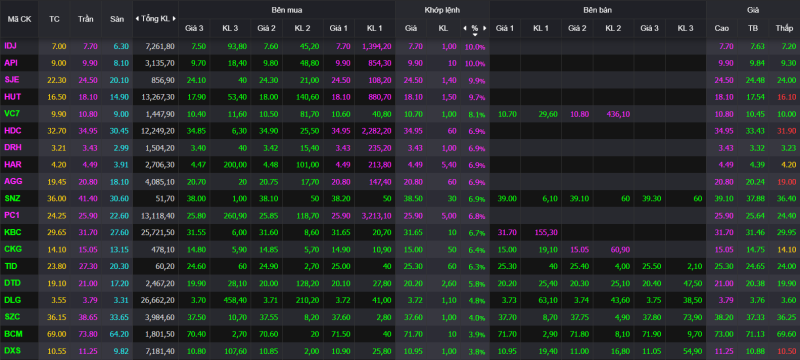
Task: Select the HUT ticker row
Action: click(400, 97)
